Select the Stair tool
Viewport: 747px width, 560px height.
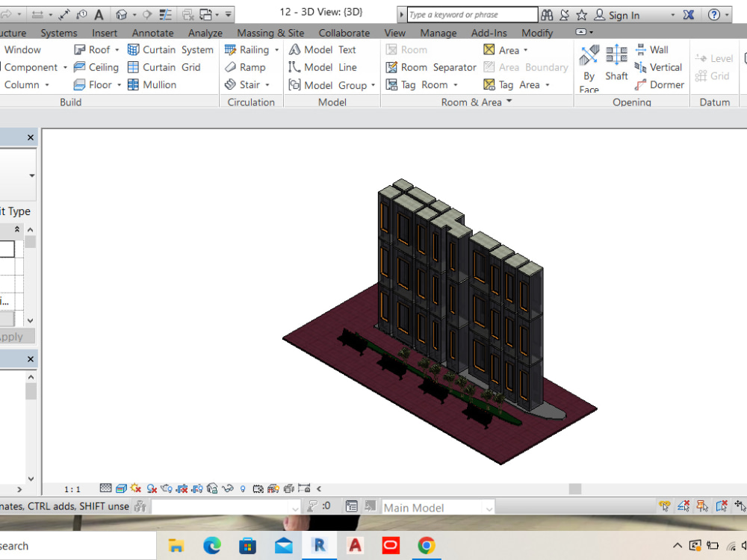pyautogui.click(x=247, y=84)
